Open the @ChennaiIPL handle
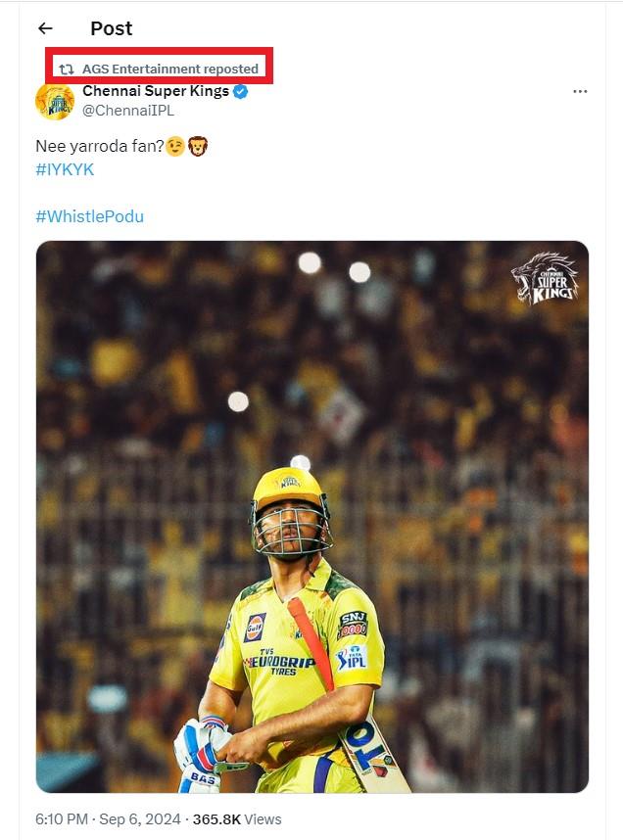Image resolution: width=623 pixels, height=840 pixels. tap(127, 111)
